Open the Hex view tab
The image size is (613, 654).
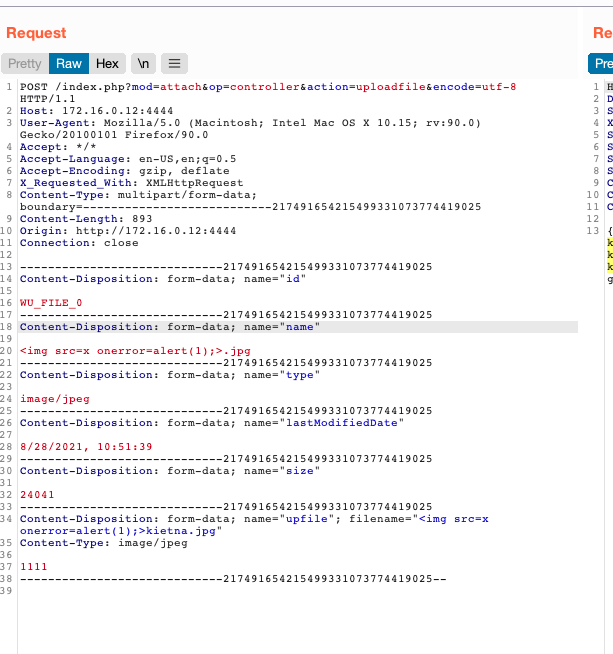coord(107,63)
